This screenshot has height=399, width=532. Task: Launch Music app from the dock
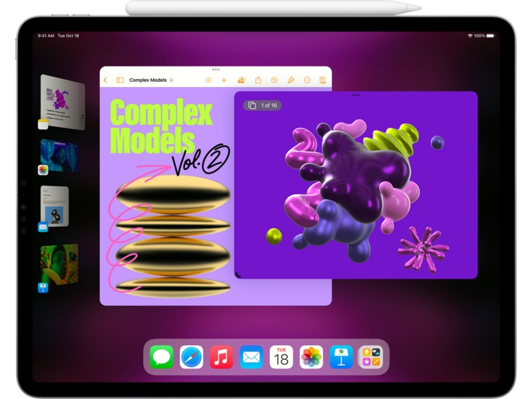point(221,357)
